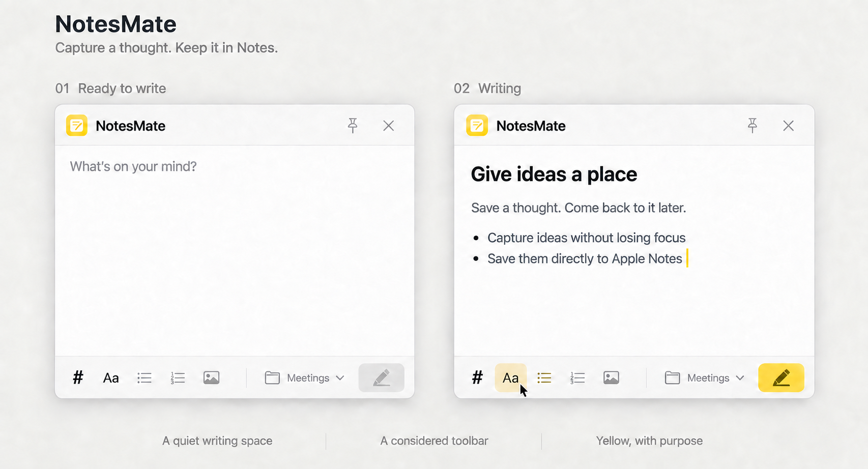Click the greyed save pencil in Ready to write window

tap(382, 377)
